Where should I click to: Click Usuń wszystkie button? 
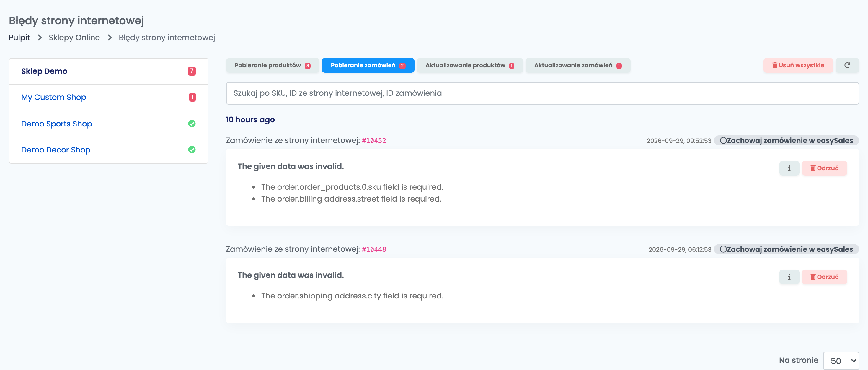[x=798, y=65]
